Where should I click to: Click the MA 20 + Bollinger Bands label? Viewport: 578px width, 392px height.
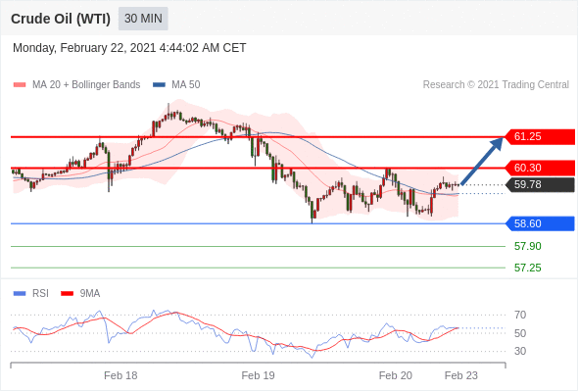tap(86, 85)
